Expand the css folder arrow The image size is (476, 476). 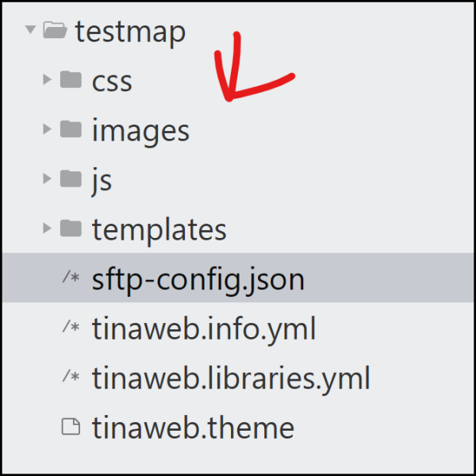pos(48,80)
